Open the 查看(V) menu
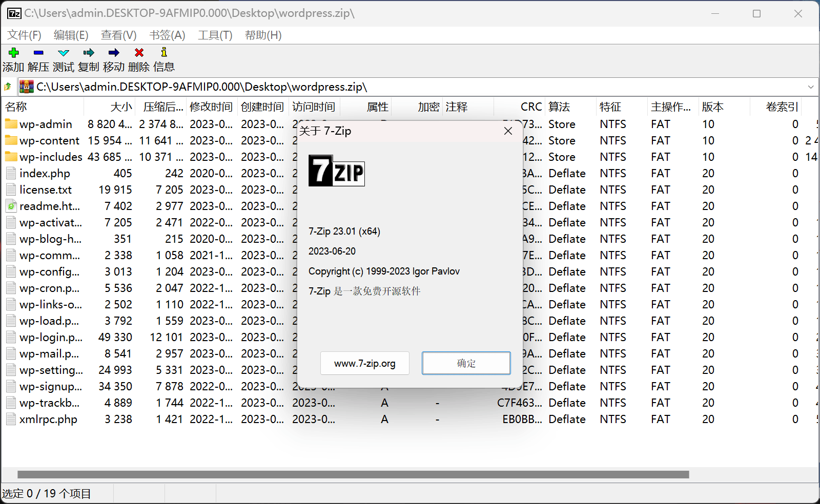 (119, 35)
